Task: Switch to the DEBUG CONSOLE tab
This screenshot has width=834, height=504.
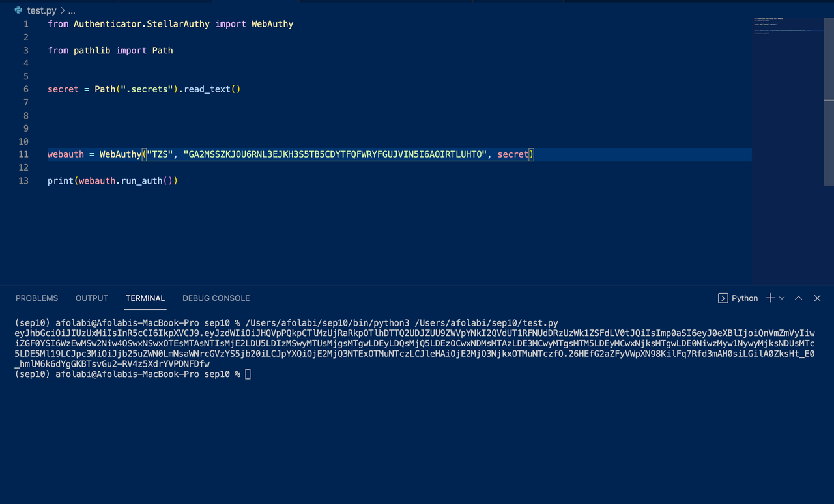Action: coord(216,298)
